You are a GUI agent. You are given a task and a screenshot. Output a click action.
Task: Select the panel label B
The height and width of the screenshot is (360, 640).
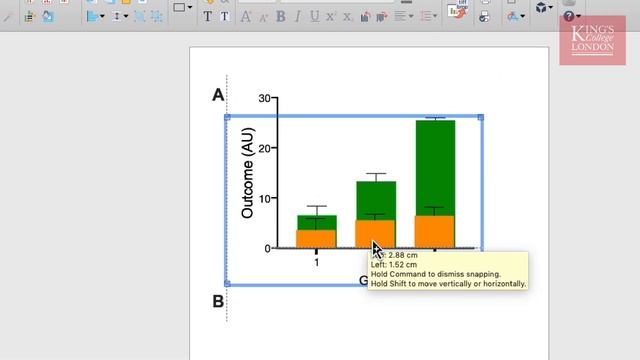(218, 301)
